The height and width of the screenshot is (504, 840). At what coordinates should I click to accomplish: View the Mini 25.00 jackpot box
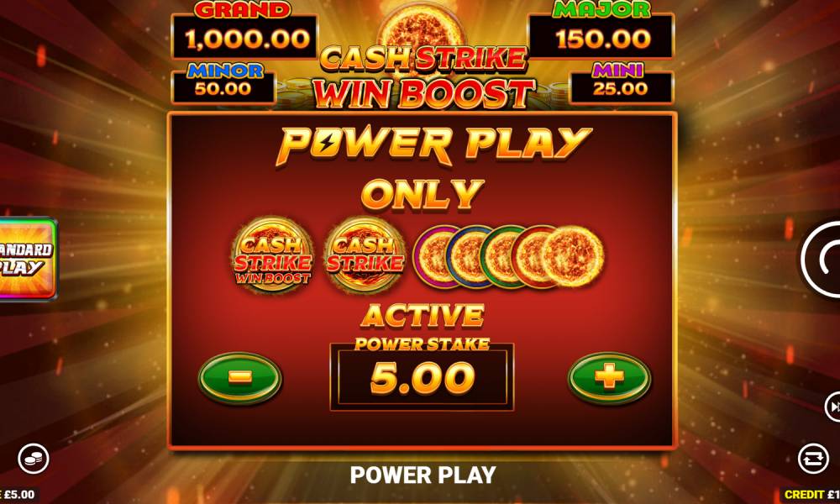click(621, 83)
